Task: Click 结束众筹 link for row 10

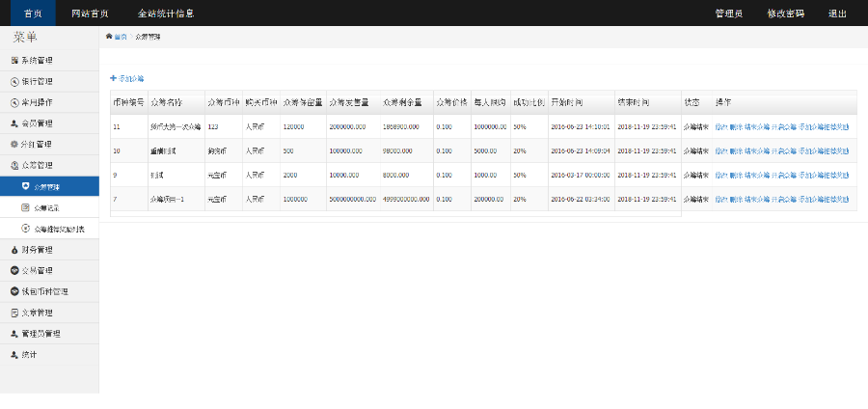Action: click(757, 151)
